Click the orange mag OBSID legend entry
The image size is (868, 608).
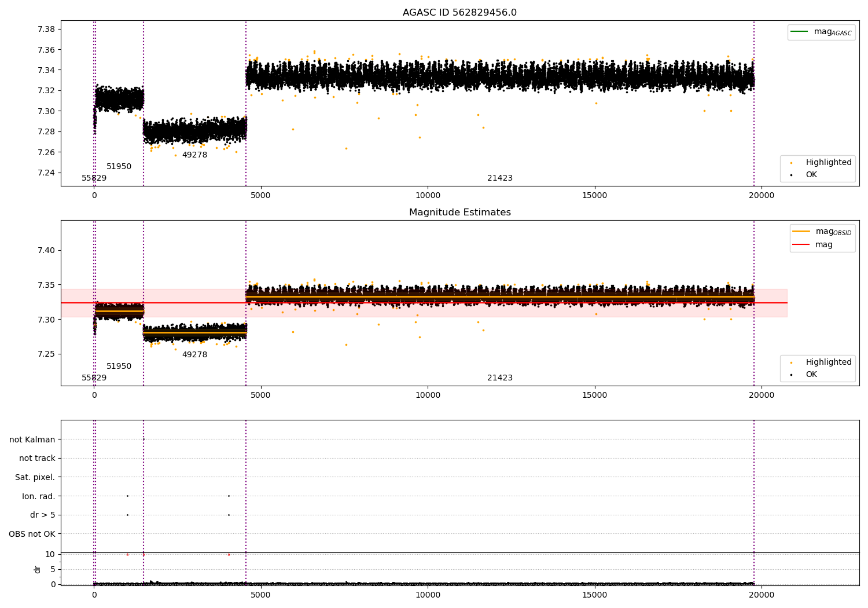click(x=821, y=232)
